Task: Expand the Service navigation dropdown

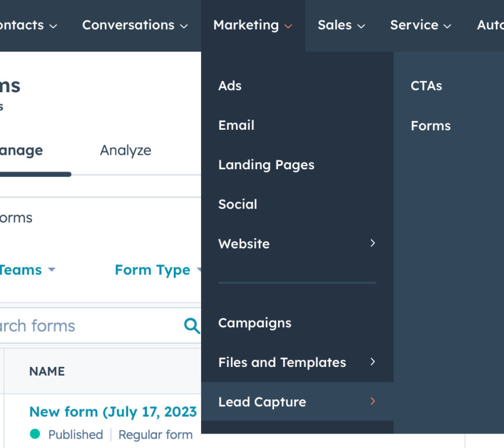Action: point(420,26)
